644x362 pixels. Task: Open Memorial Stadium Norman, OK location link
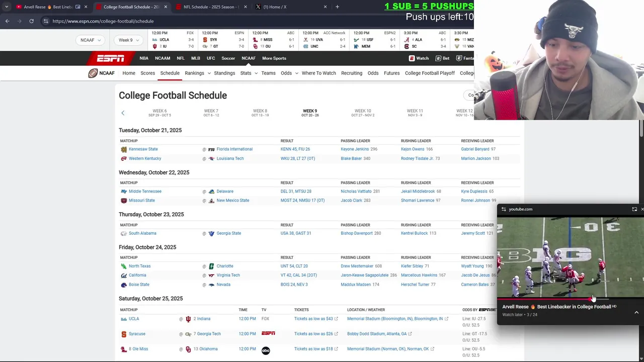(x=390, y=349)
